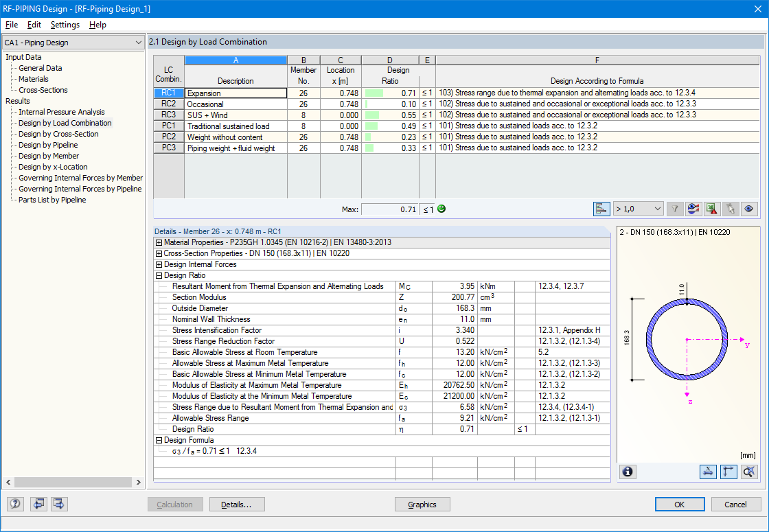Image resolution: width=769 pixels, height=532 pixels.
Task: Click the green smiley status icon
Action: pyautogui.click(x=441, y=209)
